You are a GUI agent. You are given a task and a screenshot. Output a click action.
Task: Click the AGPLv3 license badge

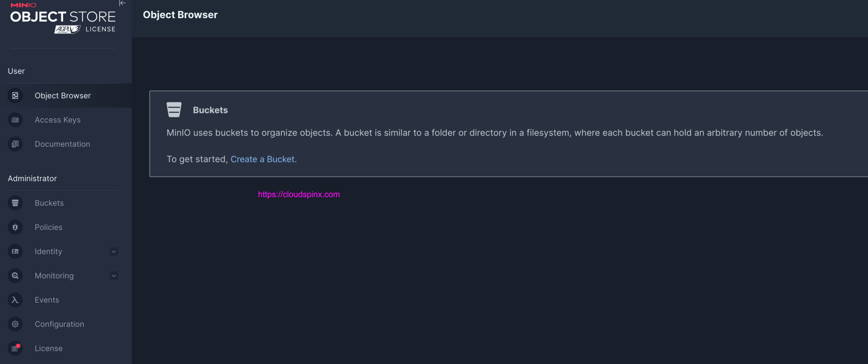(67, 29)
